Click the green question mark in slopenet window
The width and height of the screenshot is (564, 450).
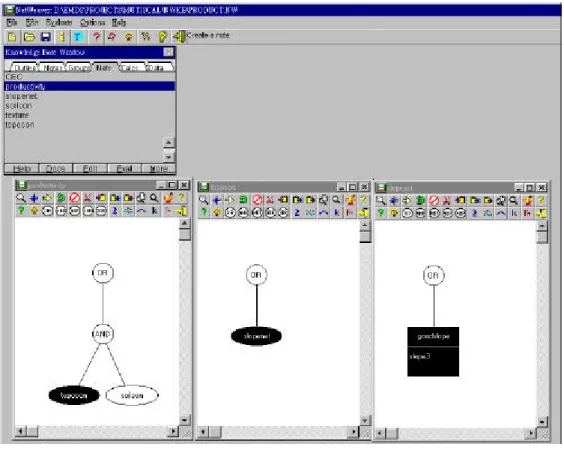click(x=381, y=214)
